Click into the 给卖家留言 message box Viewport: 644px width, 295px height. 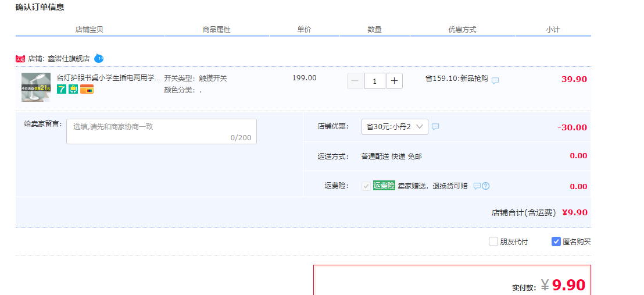point(162,131)
